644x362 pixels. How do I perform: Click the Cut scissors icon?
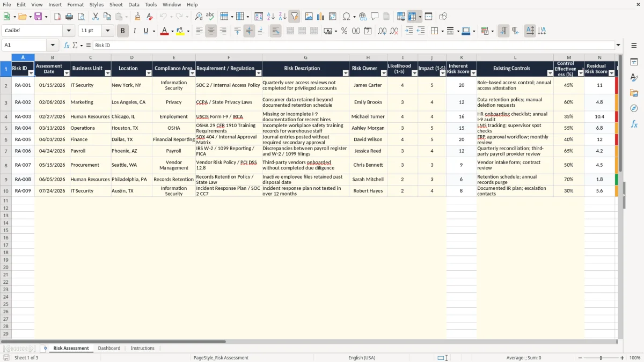click(96, 17)
